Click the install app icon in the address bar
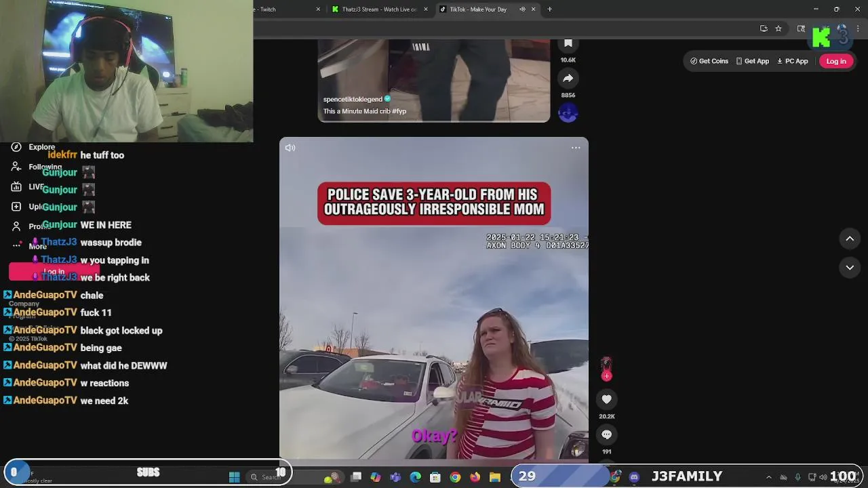868x488 pixels. (x=764, y=28)
